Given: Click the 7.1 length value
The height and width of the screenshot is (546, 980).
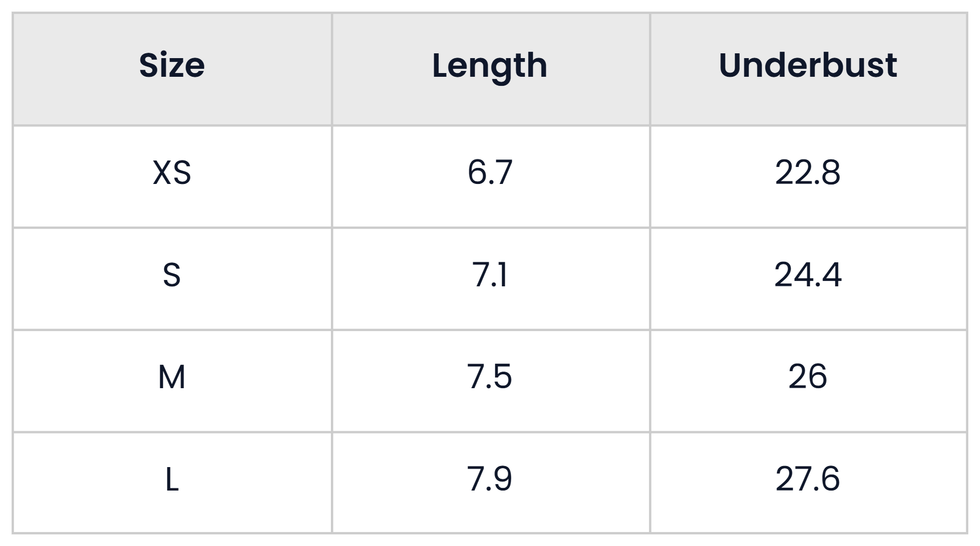Looking at the screenshot, I should 490,275.
